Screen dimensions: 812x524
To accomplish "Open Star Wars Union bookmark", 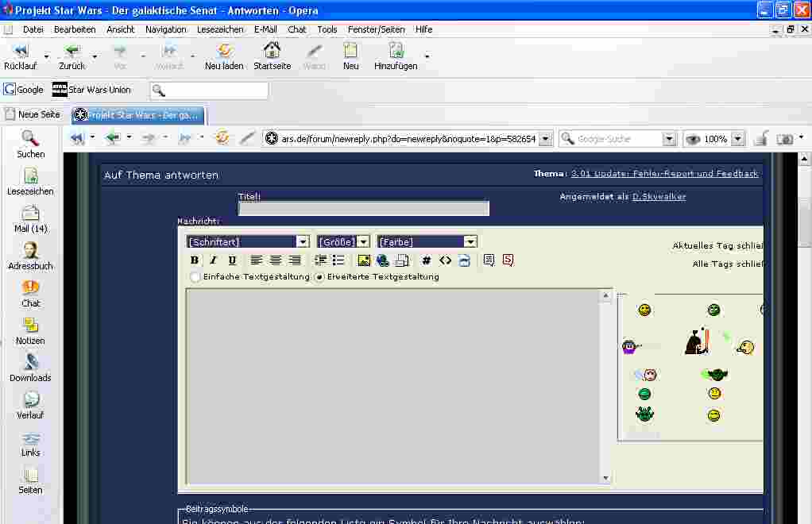I will 91,90.
